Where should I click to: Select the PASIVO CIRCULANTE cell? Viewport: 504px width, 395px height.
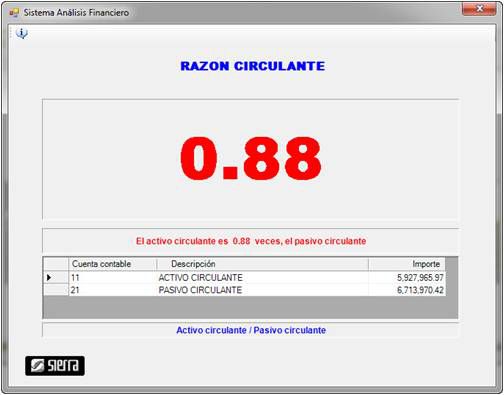click(x=262, y=290)
